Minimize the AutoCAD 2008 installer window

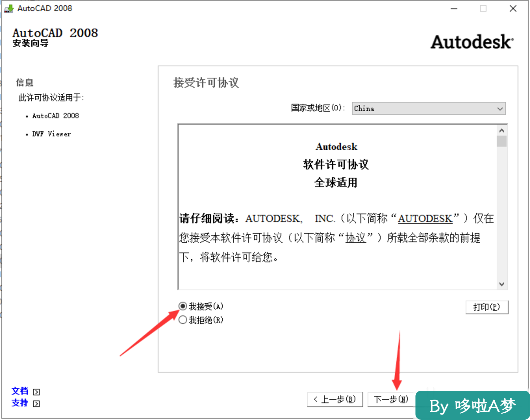[454, 9]
